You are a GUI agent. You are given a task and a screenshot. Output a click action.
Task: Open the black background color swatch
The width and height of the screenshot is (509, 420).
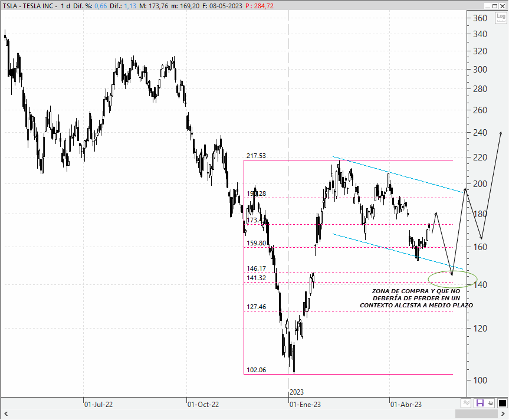tap(502, 403)
